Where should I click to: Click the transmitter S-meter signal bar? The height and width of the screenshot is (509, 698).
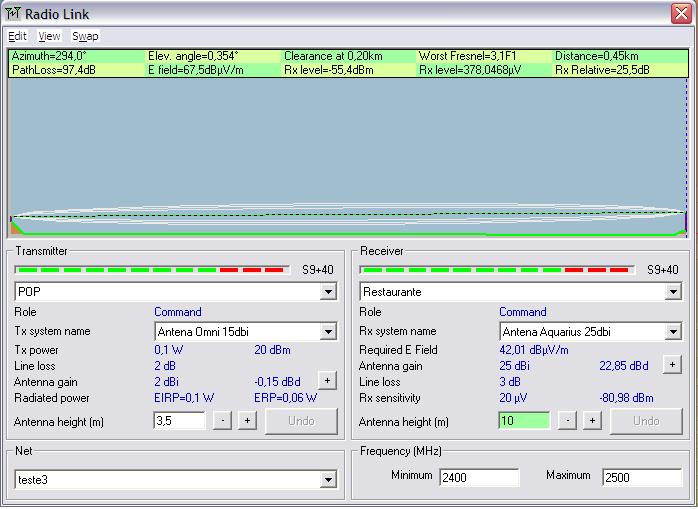(152, 270)
